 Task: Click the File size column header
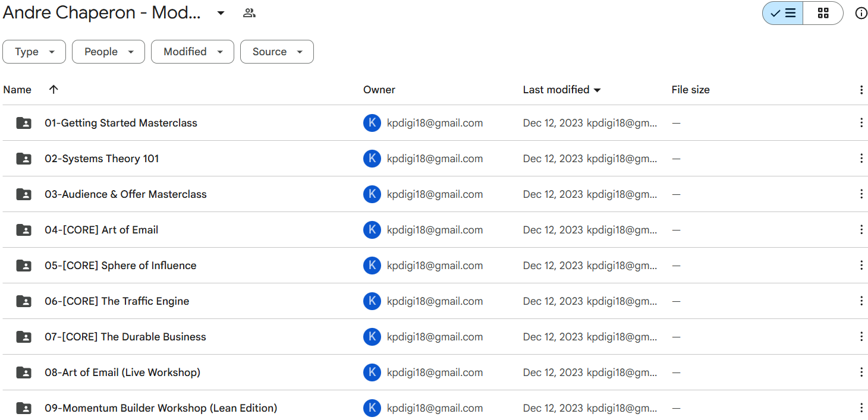(691, 90)
